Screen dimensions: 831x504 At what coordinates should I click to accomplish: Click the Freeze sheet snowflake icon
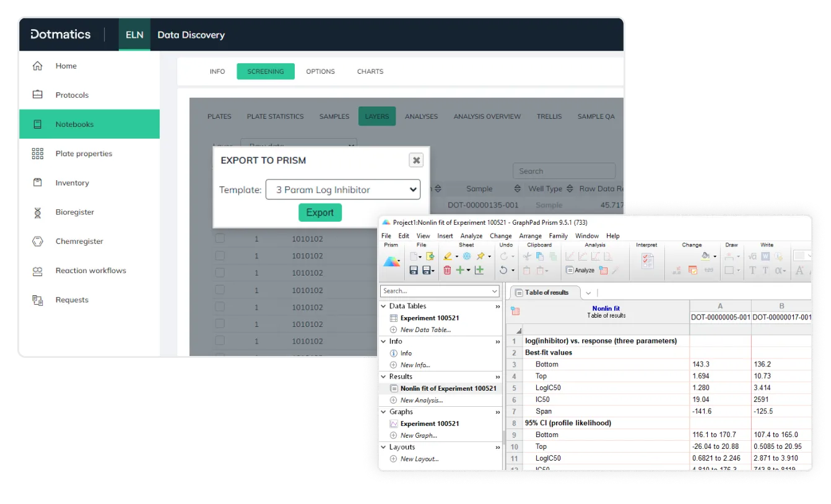[x=466, y=256]
